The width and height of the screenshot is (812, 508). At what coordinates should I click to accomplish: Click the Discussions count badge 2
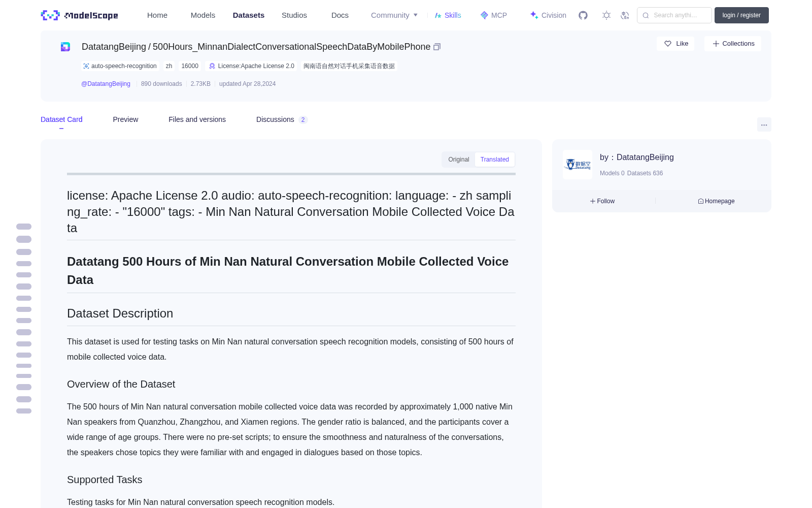[x=303, y=120]
